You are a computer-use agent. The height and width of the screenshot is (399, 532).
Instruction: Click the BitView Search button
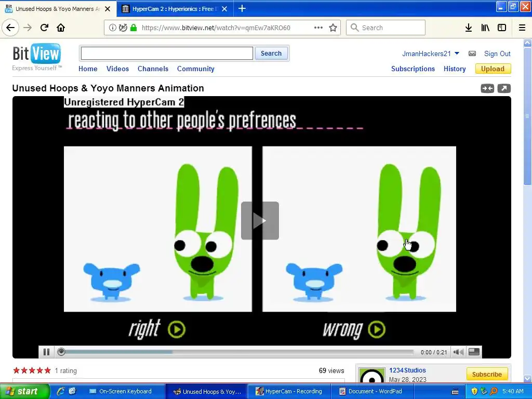271,54
